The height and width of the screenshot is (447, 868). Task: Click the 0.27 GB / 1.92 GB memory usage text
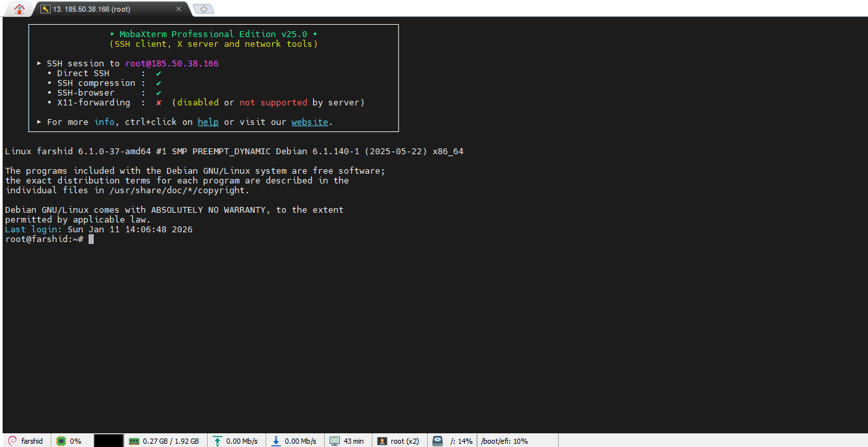[171, 440]
